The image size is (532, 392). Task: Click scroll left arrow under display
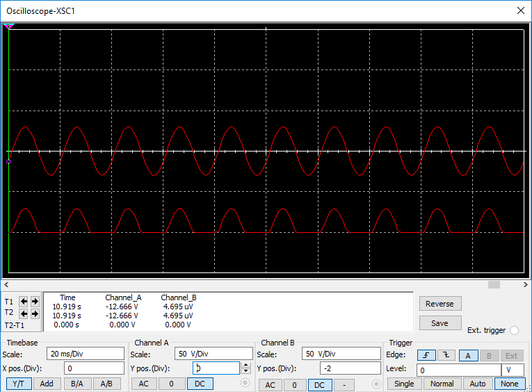coord(6,284)
